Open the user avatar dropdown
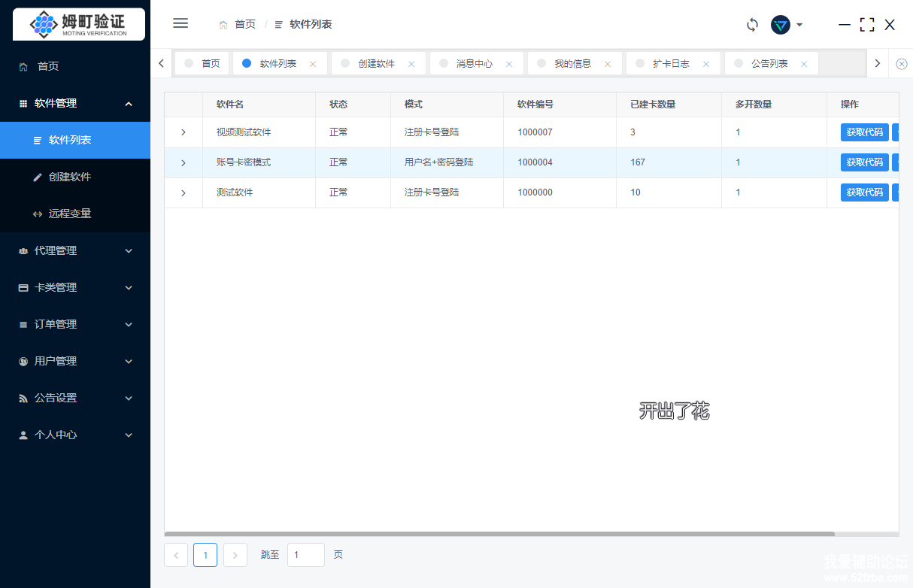Image resolution: width=913 pixels, height=588 pixels. [787, 25]
